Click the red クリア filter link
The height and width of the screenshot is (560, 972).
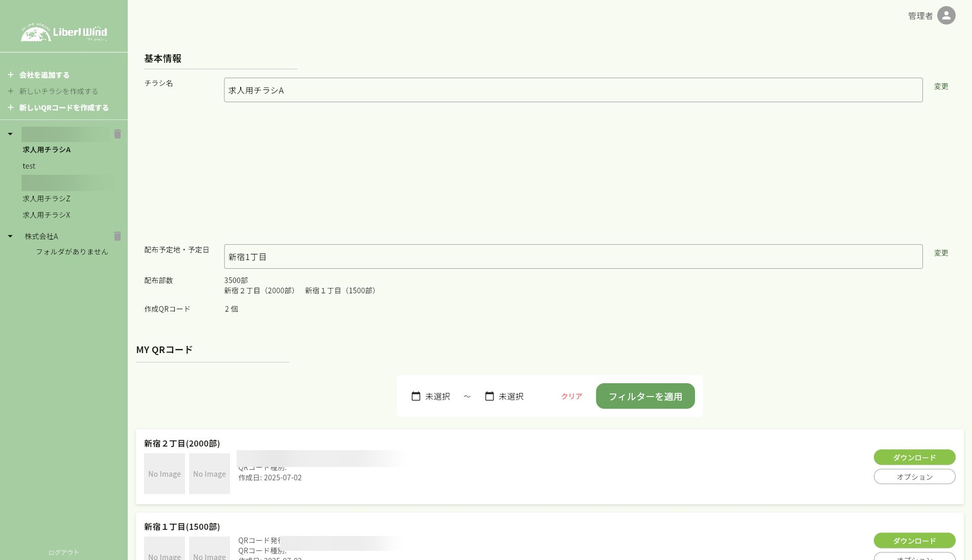571,396
